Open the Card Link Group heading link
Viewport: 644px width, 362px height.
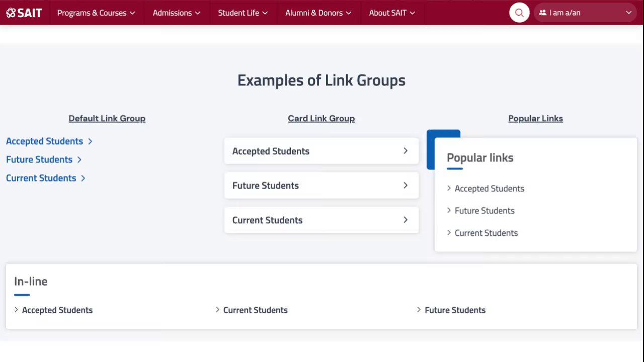[321, 118]
